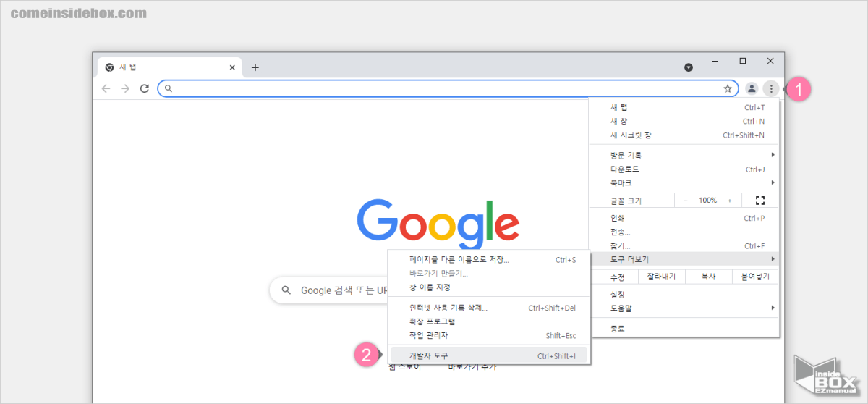The width and height of the screenshot is (868, 404).
Task: Expand 북마크 submenu
Action: pos(684,182)
